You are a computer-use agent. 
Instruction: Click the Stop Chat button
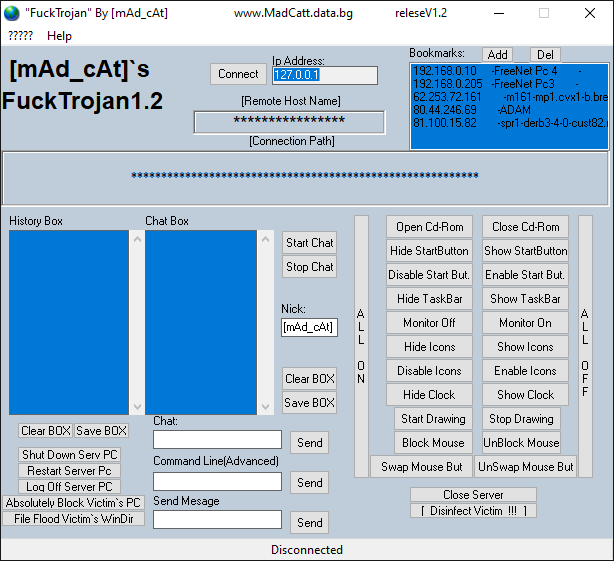click(x=309, y=267)
